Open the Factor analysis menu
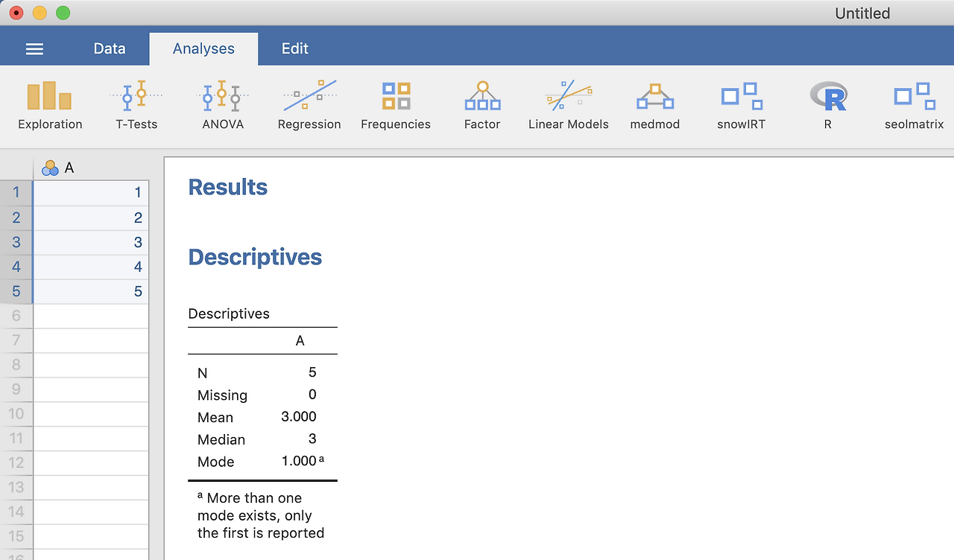 [482, 105]
